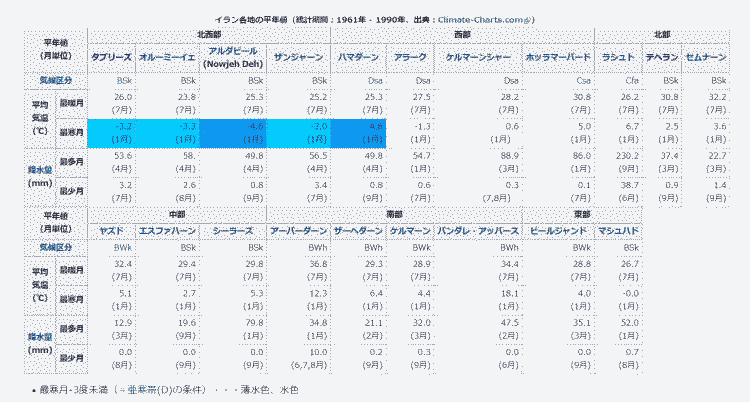Open the エスファハーン city link
The width and height of the screenshot is (750, 402).
tap(166, 229)
